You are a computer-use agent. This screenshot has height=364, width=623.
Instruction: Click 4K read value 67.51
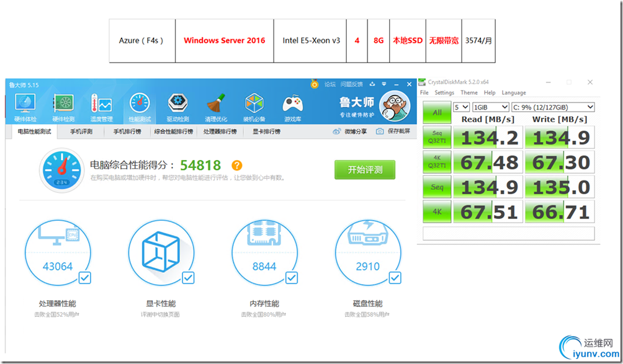(x=488, y=211)
